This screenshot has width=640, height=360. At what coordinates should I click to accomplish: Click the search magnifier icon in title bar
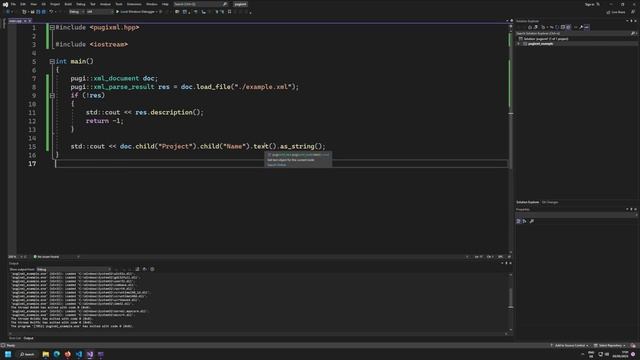[224, 4]
